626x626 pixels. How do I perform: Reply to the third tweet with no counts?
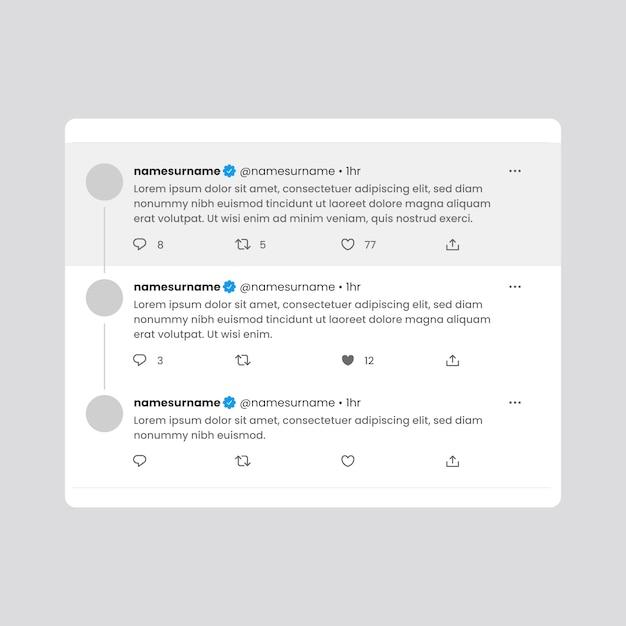[x=139, y=461]
